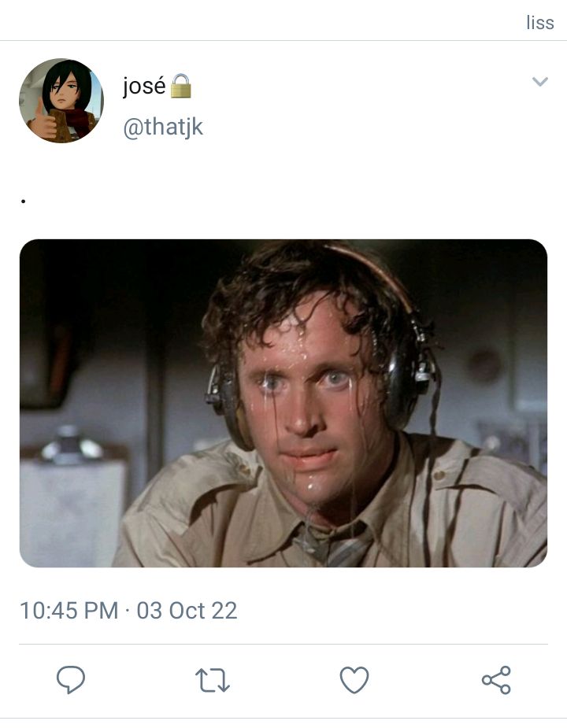Open josé's anime profile avatar

click(x=61, y=100)
